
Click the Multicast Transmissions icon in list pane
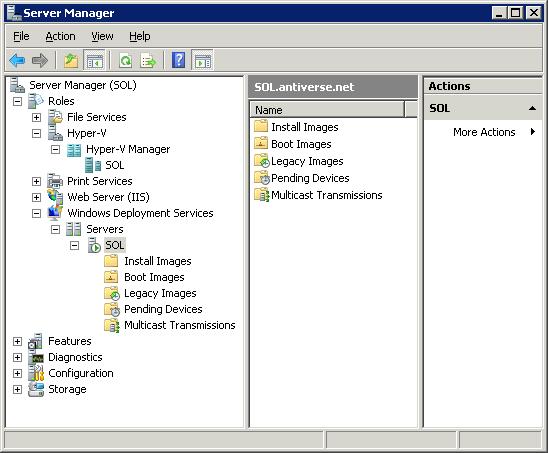[261, 195]
